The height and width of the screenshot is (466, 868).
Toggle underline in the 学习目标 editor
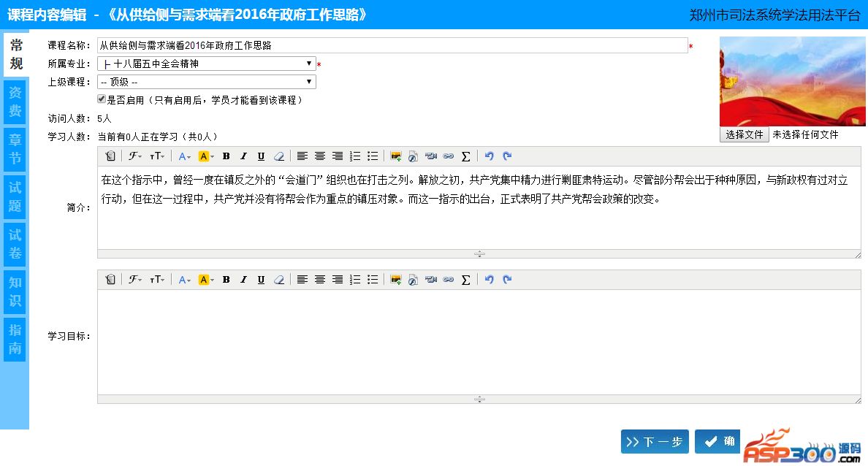pos(262,280)
